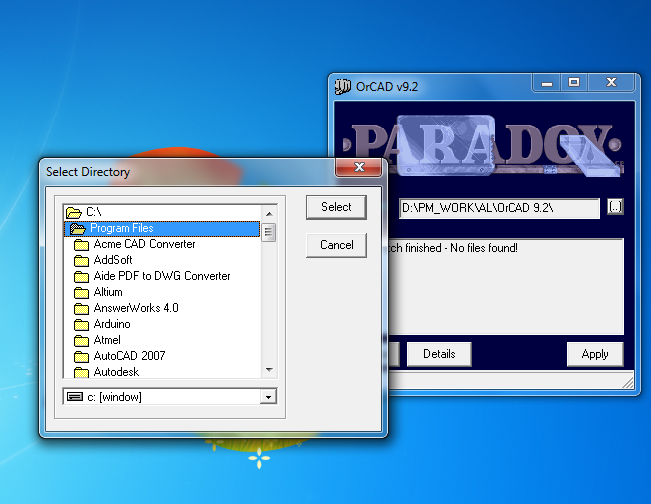
Task: Select AutoCAD 2007 folder name
Action: click(x=130, y=356)
